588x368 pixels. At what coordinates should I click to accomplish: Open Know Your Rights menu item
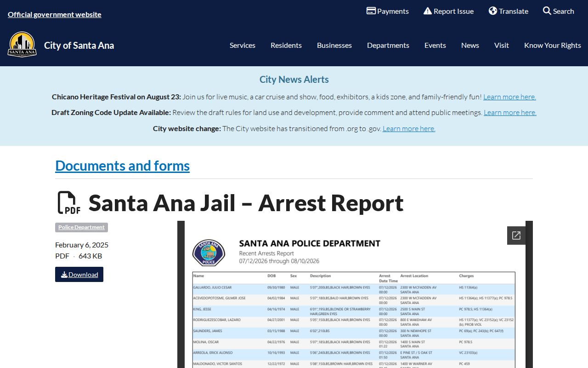(553, 45)
